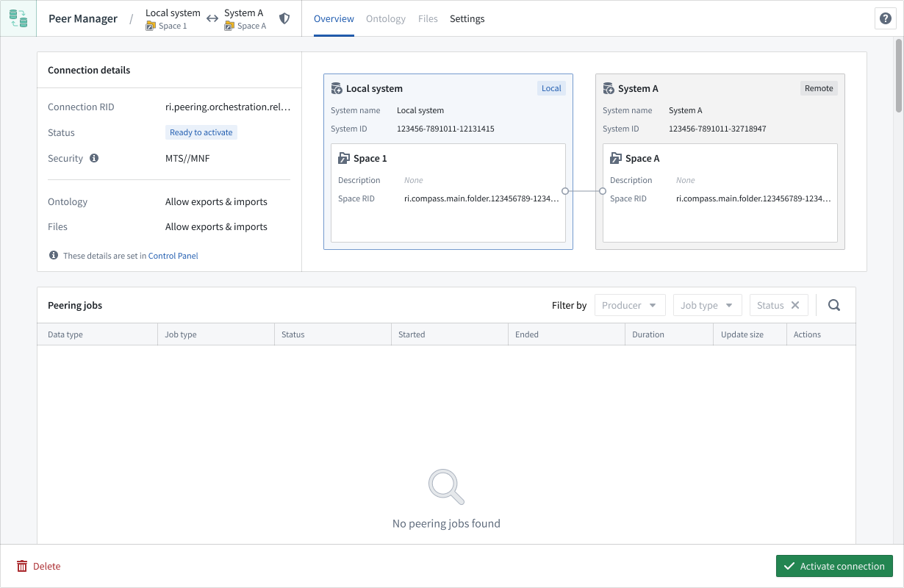Click the Peer Manager app logo icon
Image resolution: width=904 pixels, height=588 pixels.
18,18
